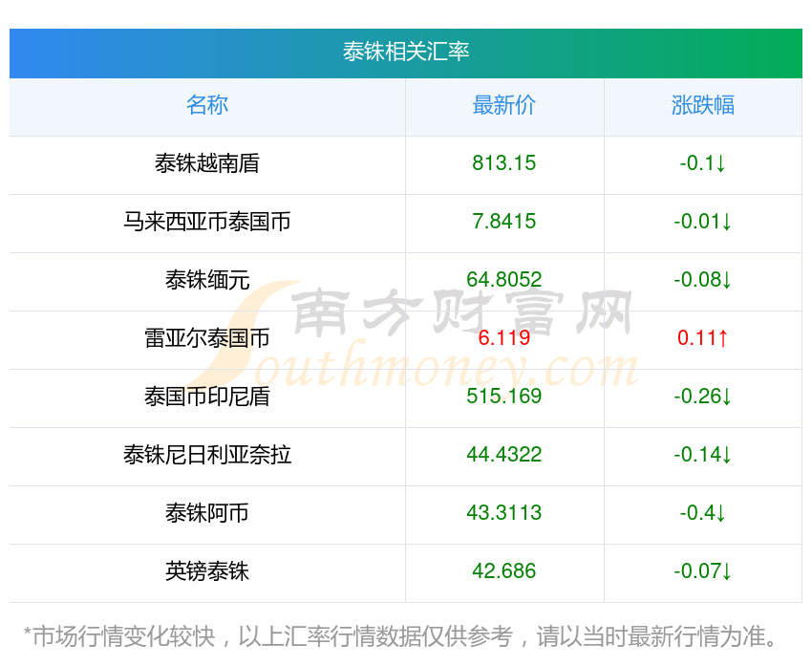The width and height of the screenshot is (812, 666).
Task: Click the 雷亚尔泰国币 row name
Action: [x=207, y=338]
